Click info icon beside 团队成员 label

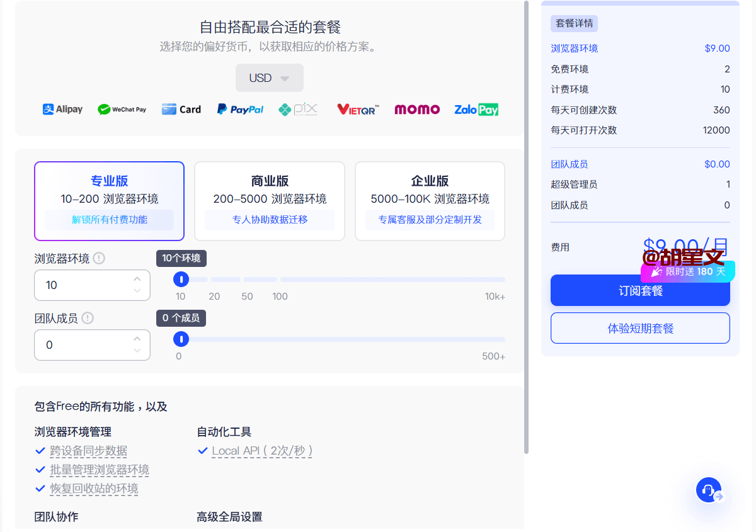(x=88, y=318)
